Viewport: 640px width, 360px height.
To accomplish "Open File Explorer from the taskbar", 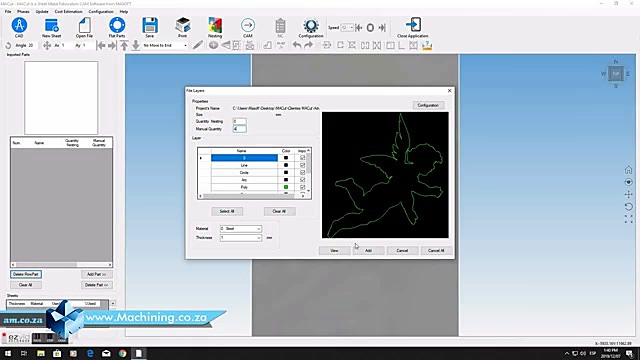I will point(41,353).
